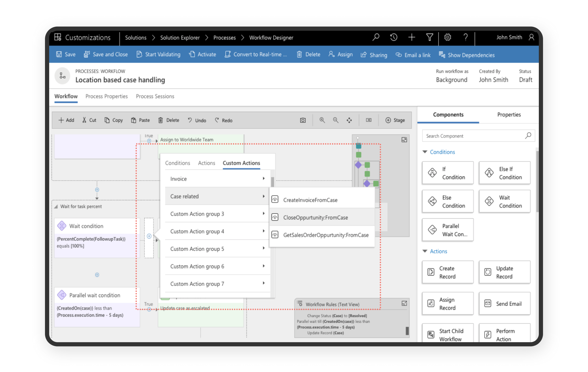Click Show Dependencies
The width and height of the screenshot is (588, 372).
click(467, 55)
